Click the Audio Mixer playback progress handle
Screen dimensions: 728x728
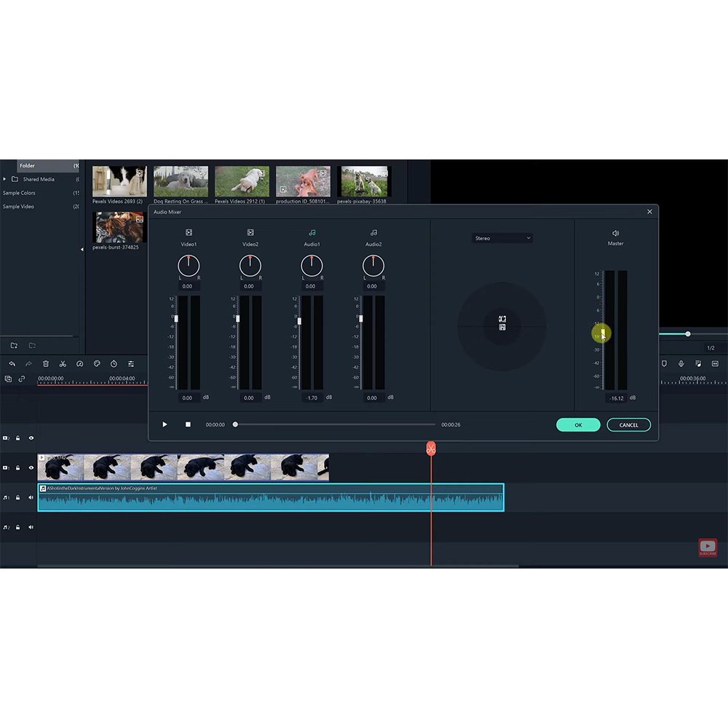point(235,424)
